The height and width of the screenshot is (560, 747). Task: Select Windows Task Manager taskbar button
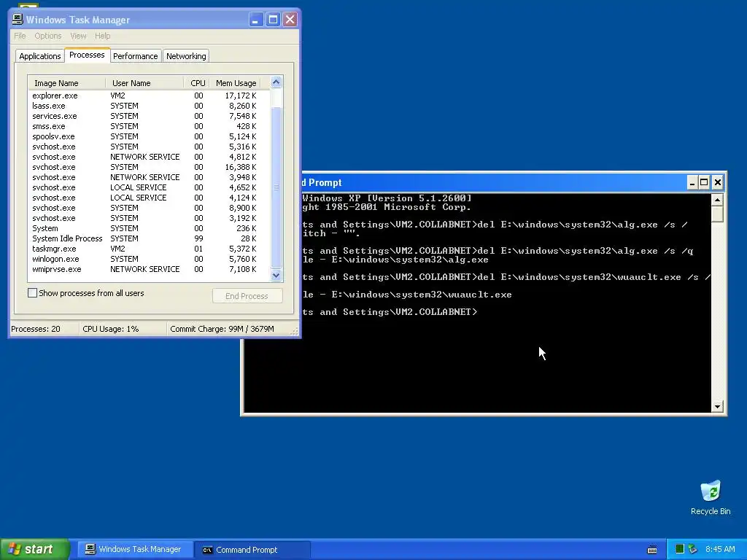pos(133,549)
